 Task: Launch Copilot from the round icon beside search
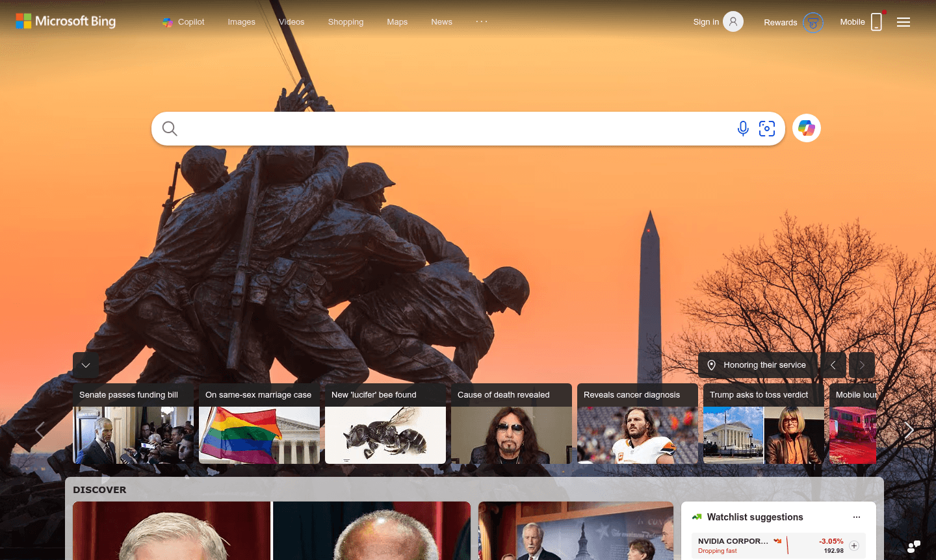tap(806, 128)
